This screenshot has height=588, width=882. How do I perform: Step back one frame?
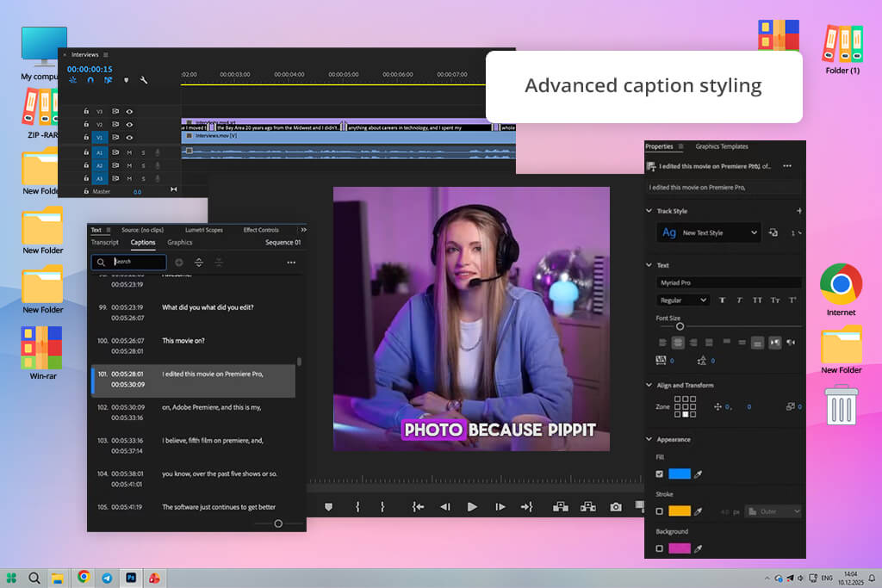[445, 506]
